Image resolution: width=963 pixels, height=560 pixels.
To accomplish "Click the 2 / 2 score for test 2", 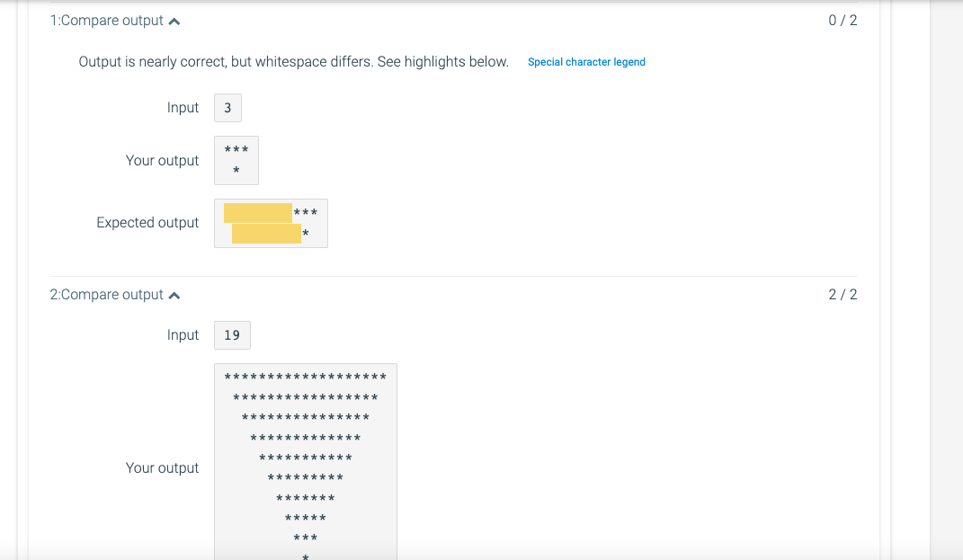I will [843, 294].
